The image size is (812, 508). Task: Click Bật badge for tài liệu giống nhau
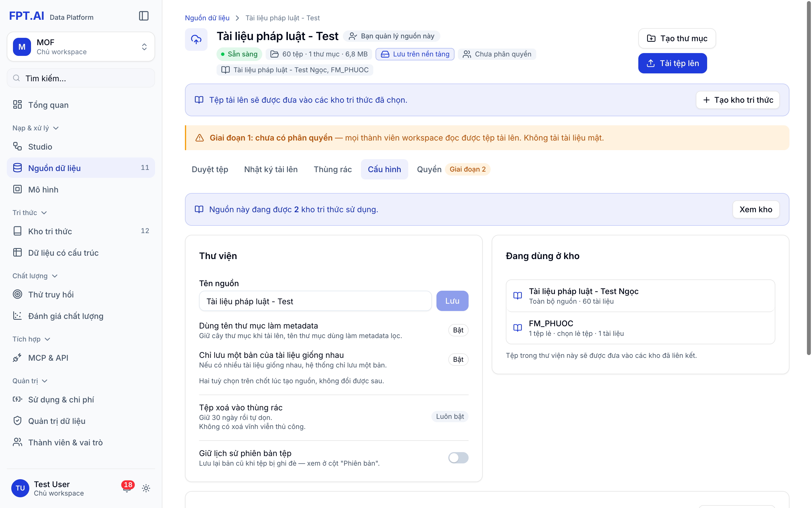[458, 359]
